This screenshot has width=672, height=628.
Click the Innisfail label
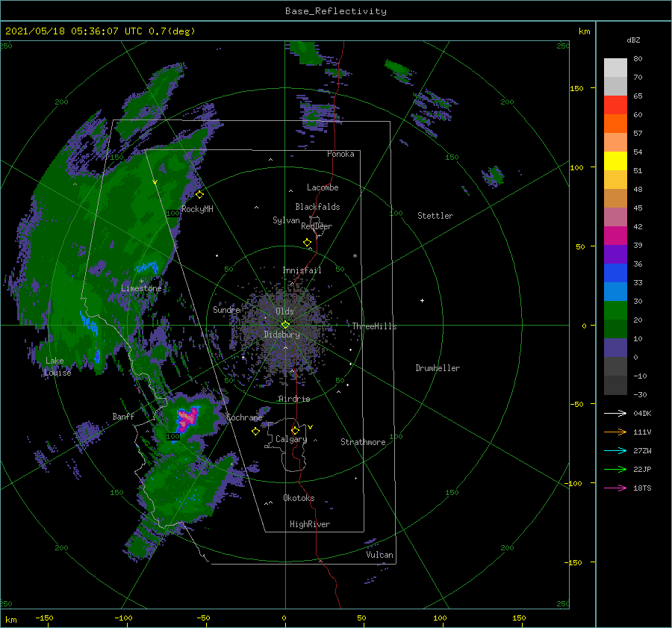(302, 270)
